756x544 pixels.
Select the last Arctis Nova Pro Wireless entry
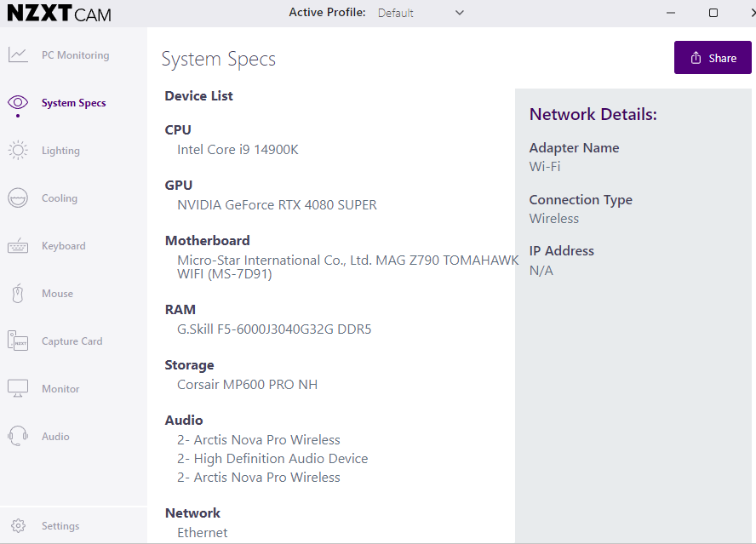[x=259, y=478]
